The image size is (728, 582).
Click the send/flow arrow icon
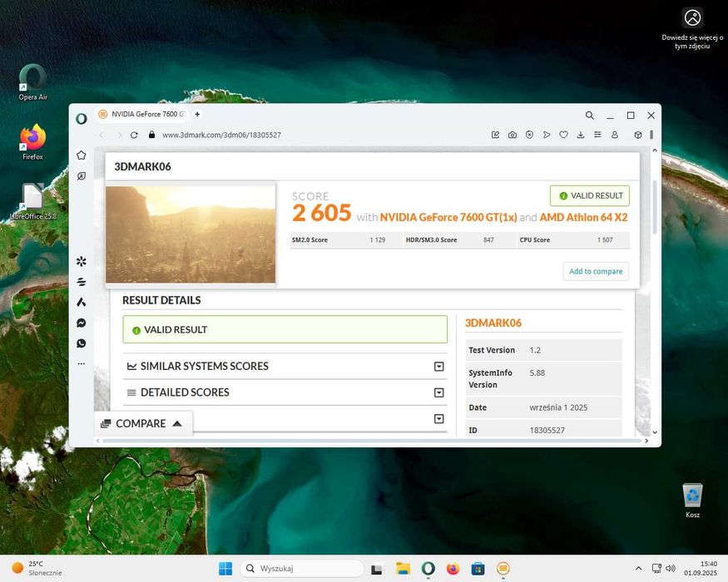coord(547,135)
